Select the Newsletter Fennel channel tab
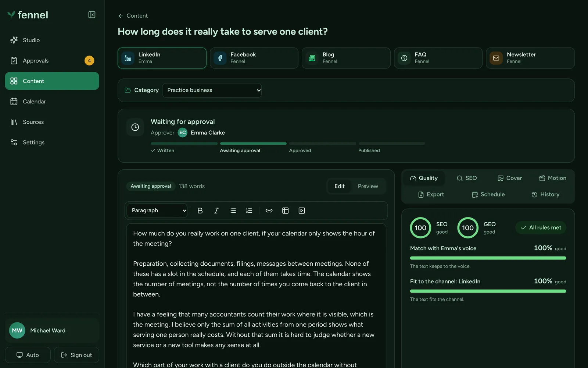 tap(530, 58)
